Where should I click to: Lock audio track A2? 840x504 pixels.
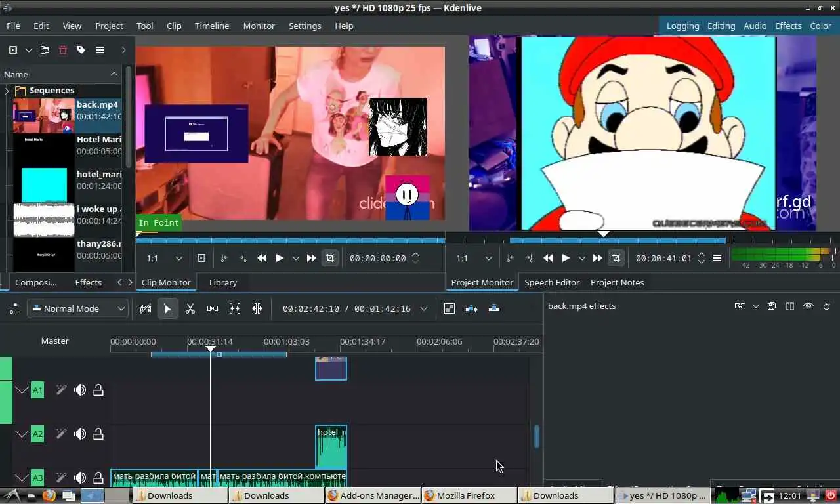pos(98,434)
